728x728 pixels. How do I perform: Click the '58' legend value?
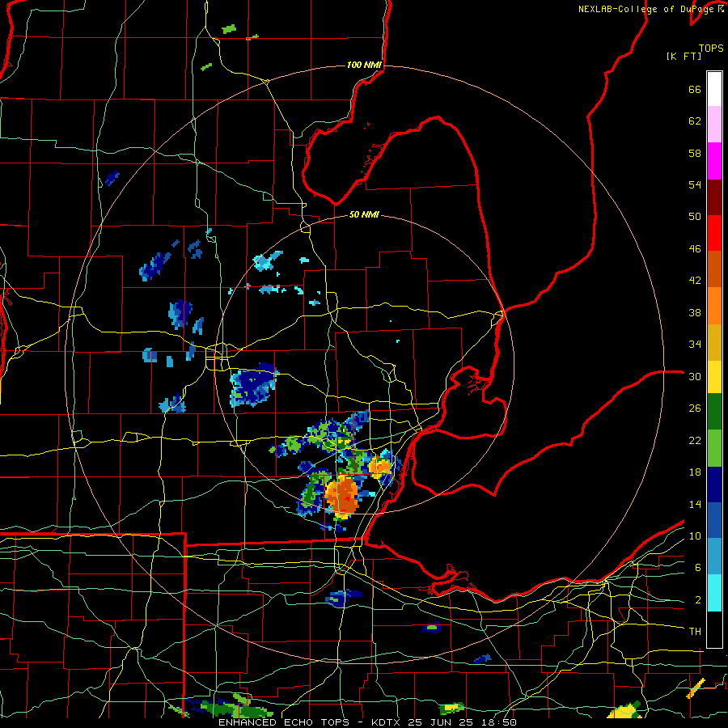(x=695, y=153)
